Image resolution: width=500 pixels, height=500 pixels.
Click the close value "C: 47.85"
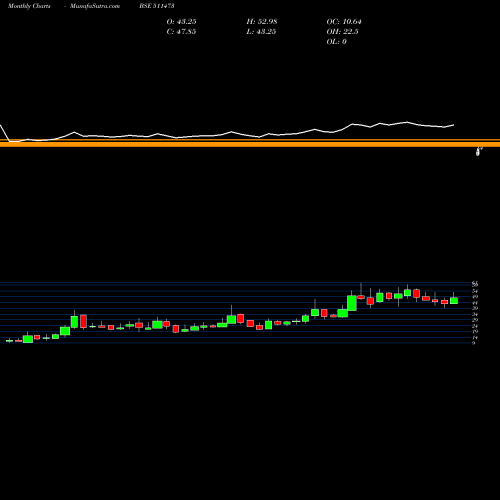181,32
